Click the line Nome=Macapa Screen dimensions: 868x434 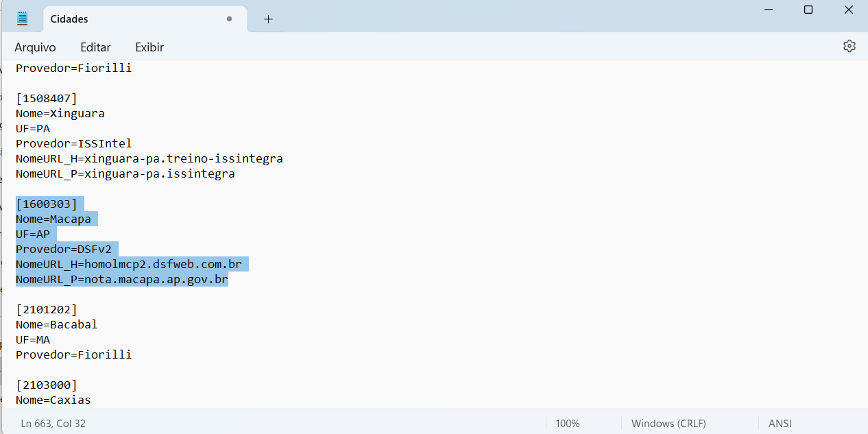(x=53, y=219)
